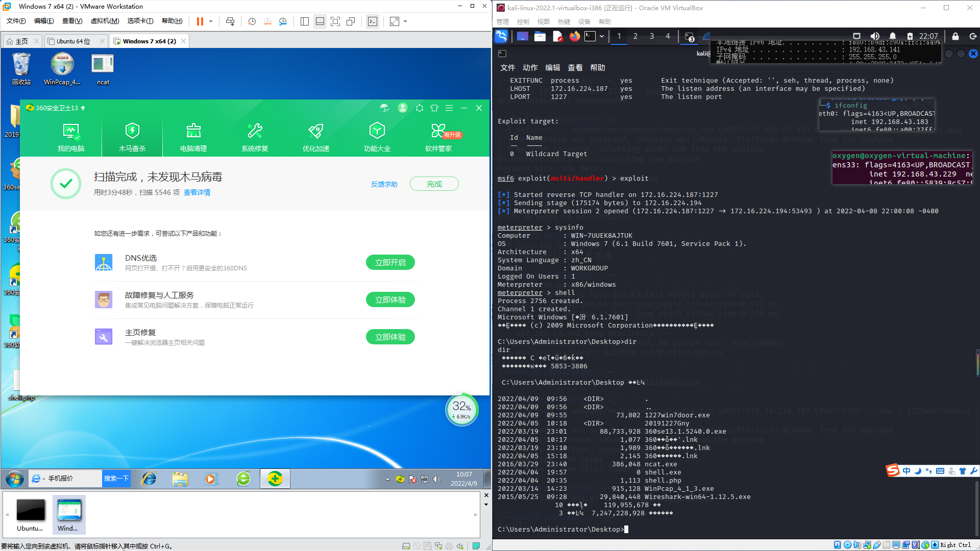Open Internet Explorer on Windows taskbar
The height and width of the screenshot is (551, 980).
tap(149, 479)
